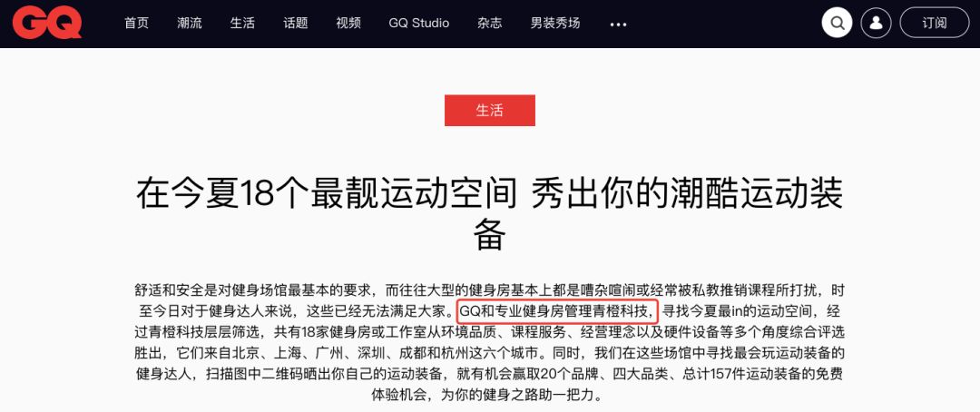Viewport: 980px width, 412px height.
Task: Open the user account profile icon
Action: (x=877, y=24)
